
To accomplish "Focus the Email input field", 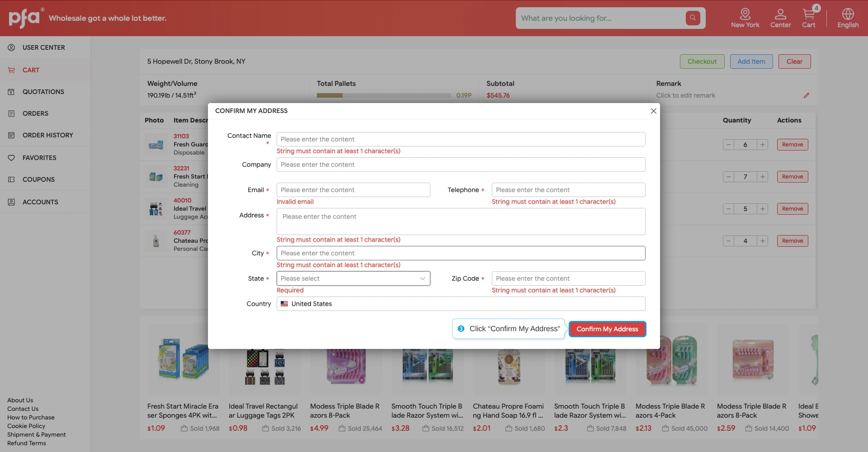I will (353, 190).
